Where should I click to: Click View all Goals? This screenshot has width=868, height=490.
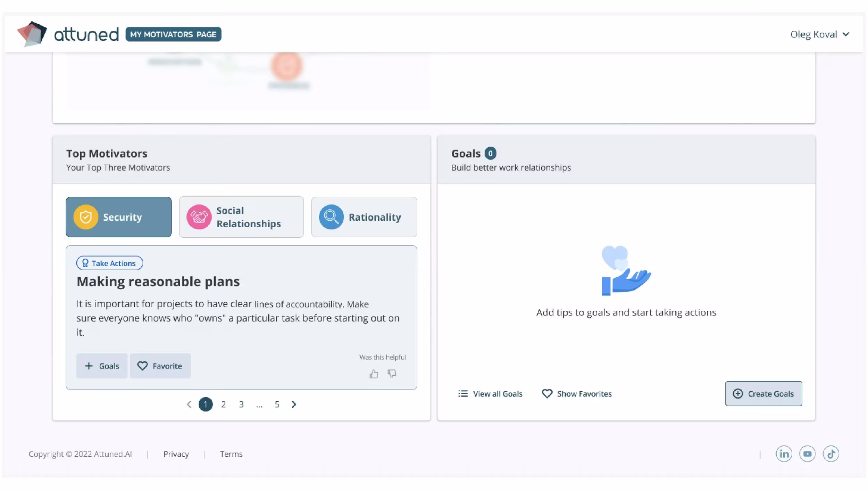(x=490, y=394)
